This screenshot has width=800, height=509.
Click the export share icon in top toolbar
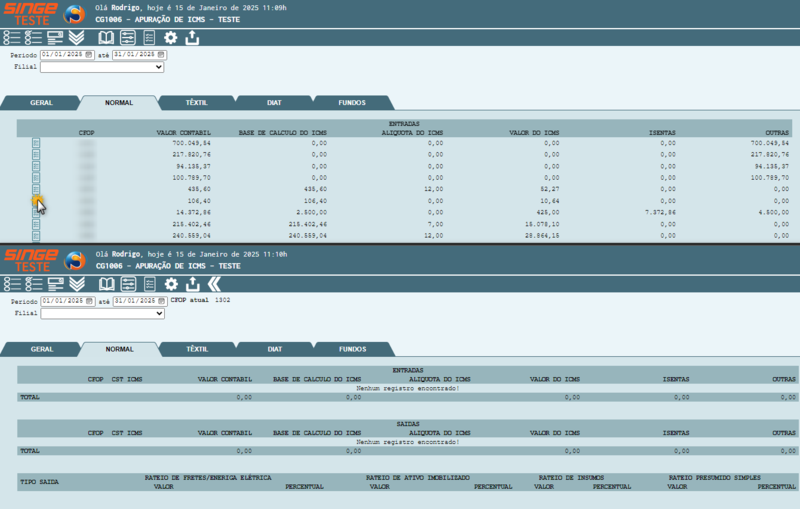[x=193, y=38]
